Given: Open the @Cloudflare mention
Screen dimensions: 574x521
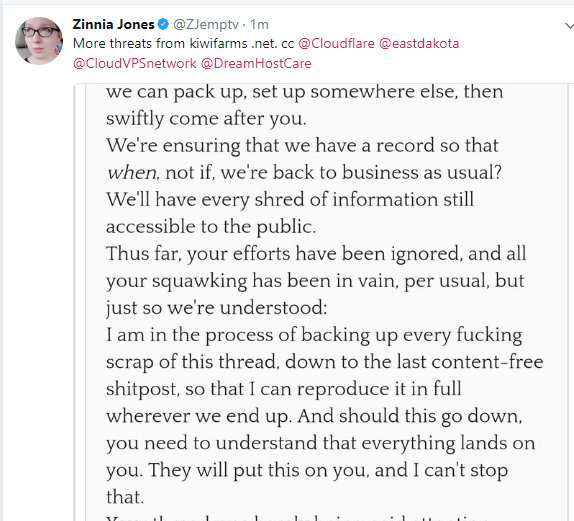Looking at the screenshot, I should (x=336, y=44).
